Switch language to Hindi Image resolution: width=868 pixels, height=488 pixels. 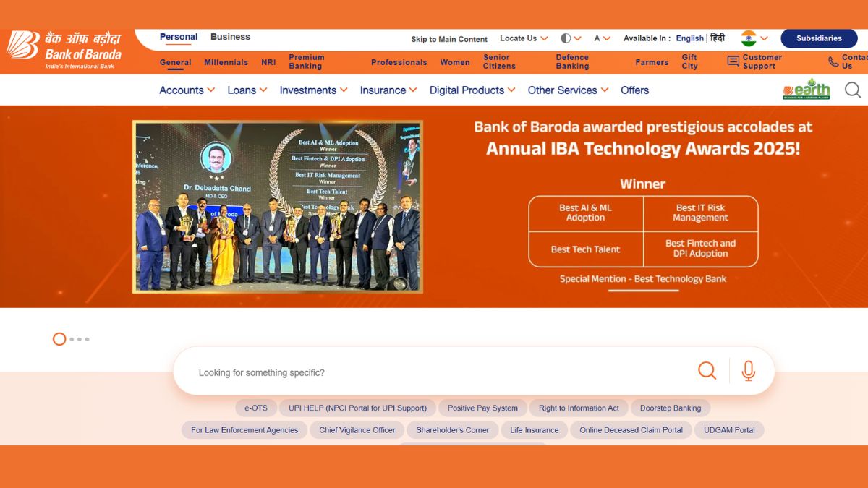(x=717, y=38)
